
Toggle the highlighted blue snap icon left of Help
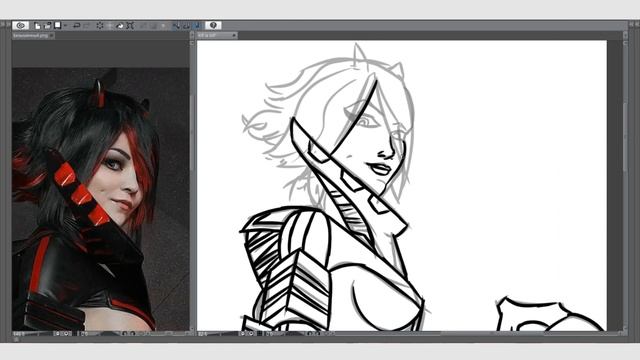pyautogui.click(x=197, y=25)
